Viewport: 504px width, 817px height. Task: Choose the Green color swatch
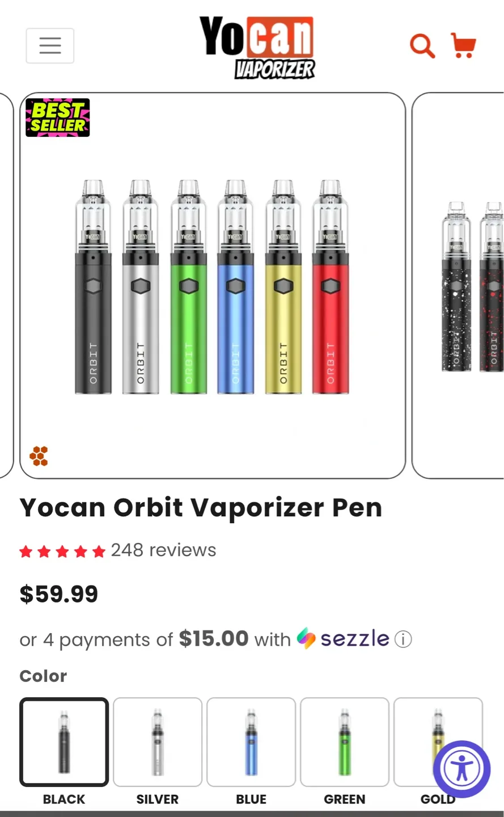(345, 742)
